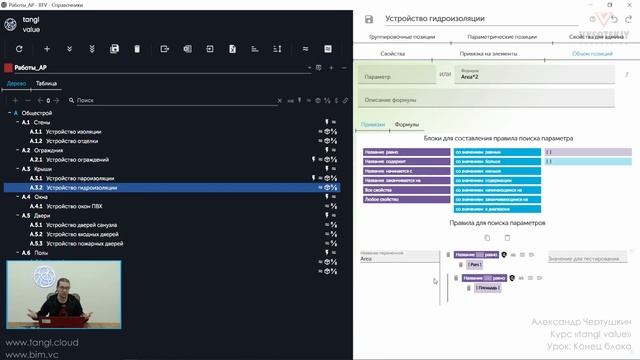Click the last panel-list icon in toolbar
The height and width of the screenshot is (360, 640).
point(328,49)
